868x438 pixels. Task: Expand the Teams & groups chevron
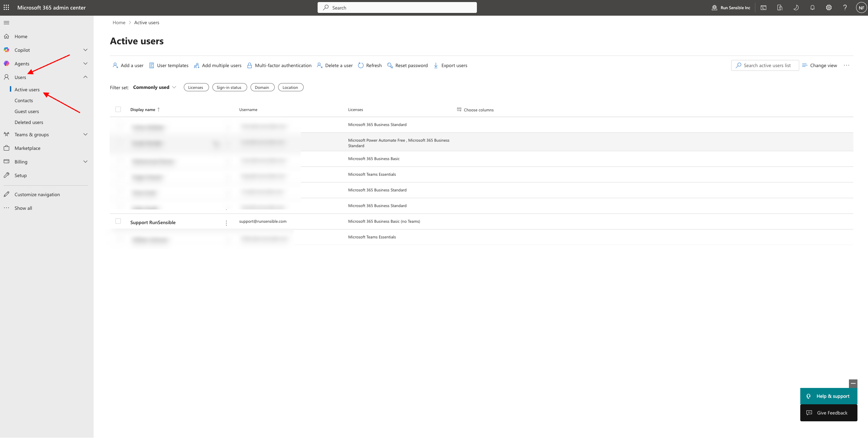[85, 134]
